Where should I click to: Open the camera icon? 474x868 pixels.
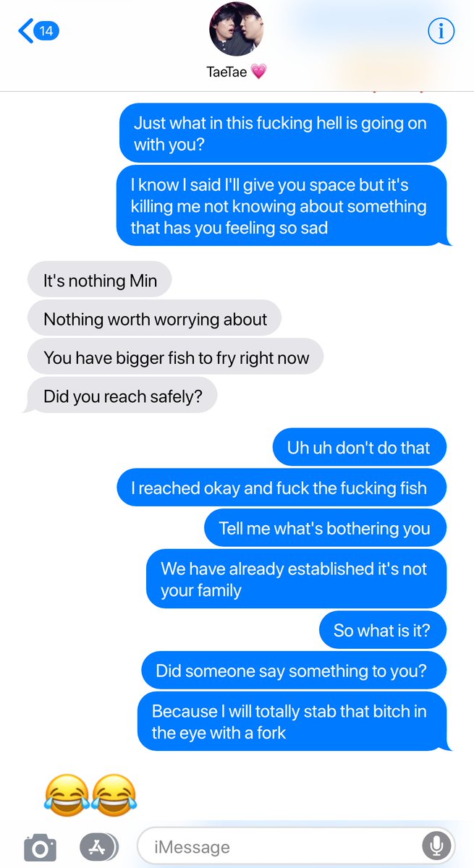(x=40, y=846)
